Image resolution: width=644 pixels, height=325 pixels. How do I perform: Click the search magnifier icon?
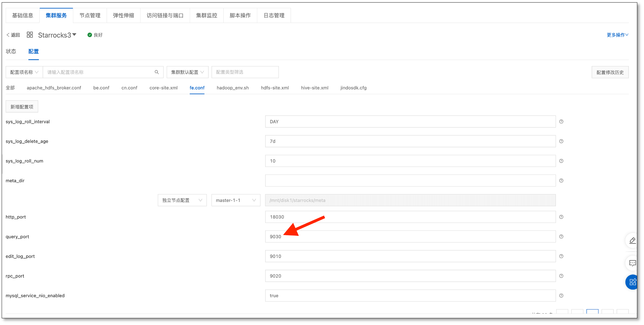pos(157,72)
